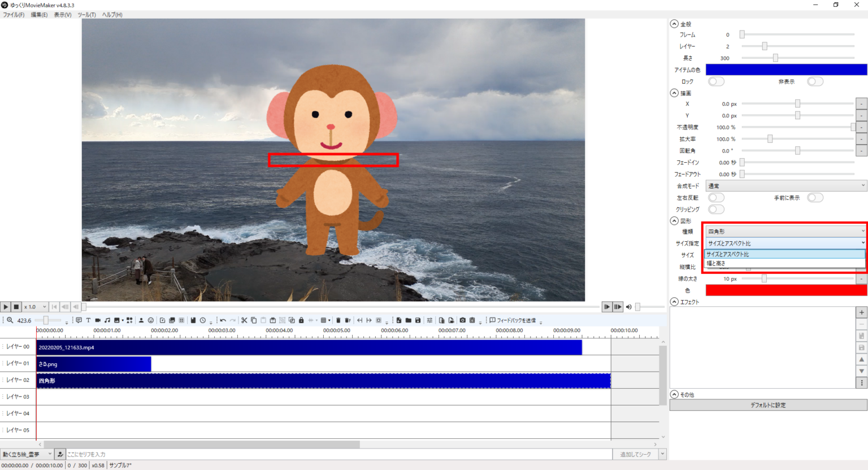Image resolution: width=868 pixels, height=470 pixels.
Task: Click the red 色 color swatch
Action: [x=785, y=290]
